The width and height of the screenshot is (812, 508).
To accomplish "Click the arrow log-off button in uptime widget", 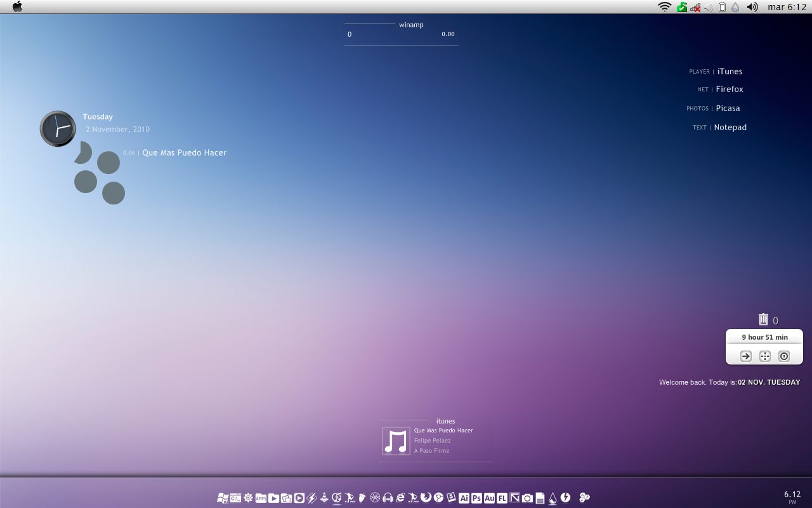I will coord(746,356).
